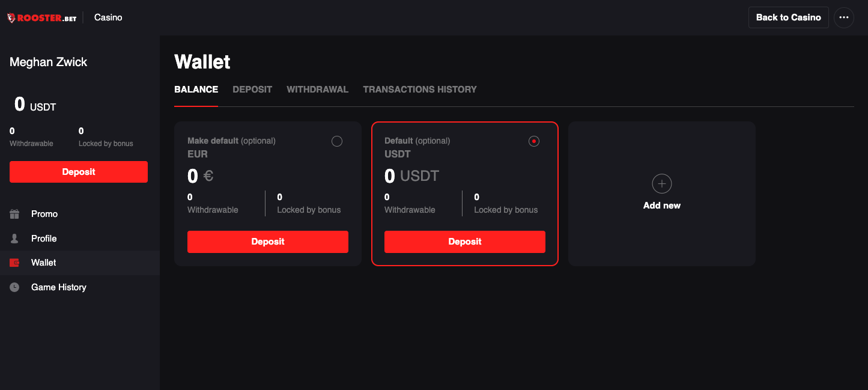Open Game History from the sidebar
This screenshot has width=868, height=390.
click(x=59, y=287)
